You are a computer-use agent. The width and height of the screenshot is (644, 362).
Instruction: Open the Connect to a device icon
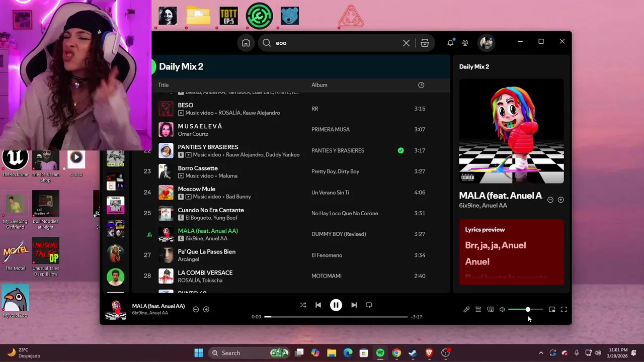click(x=490, y=310)
